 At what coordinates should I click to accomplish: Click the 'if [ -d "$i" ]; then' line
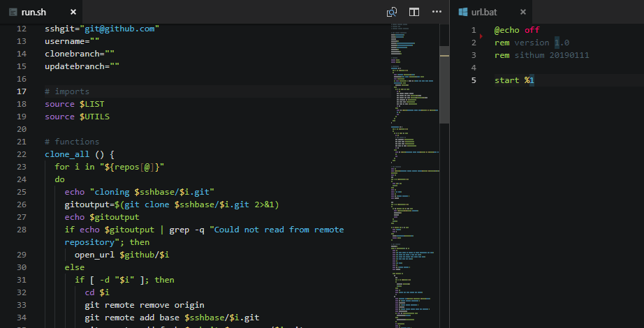124,280
